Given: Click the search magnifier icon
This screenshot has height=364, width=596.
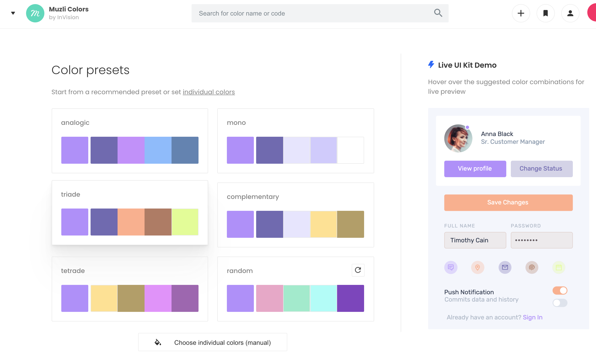Looking at the screenshot, I should tap(438, 13).
